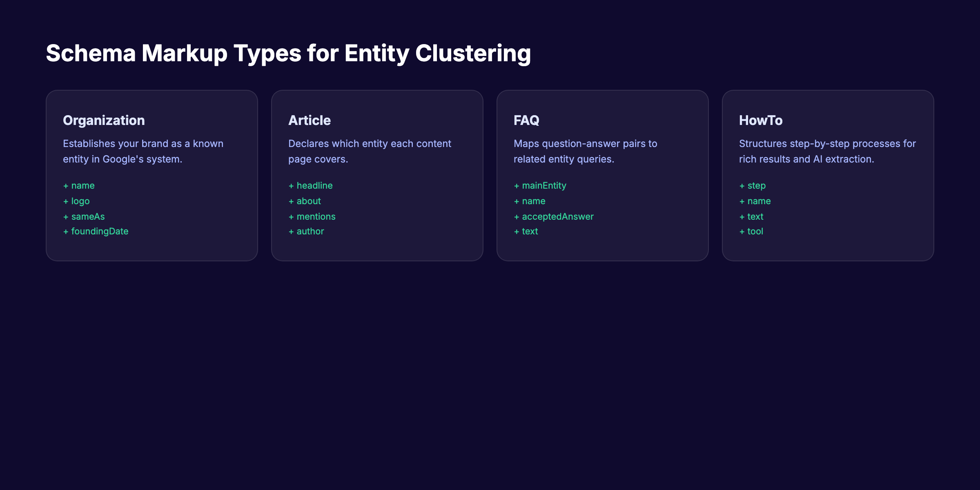Expand the acceptedAnswer property under FAQ
980x490 pixels.
pyautogui.click(x=554, y=216)
